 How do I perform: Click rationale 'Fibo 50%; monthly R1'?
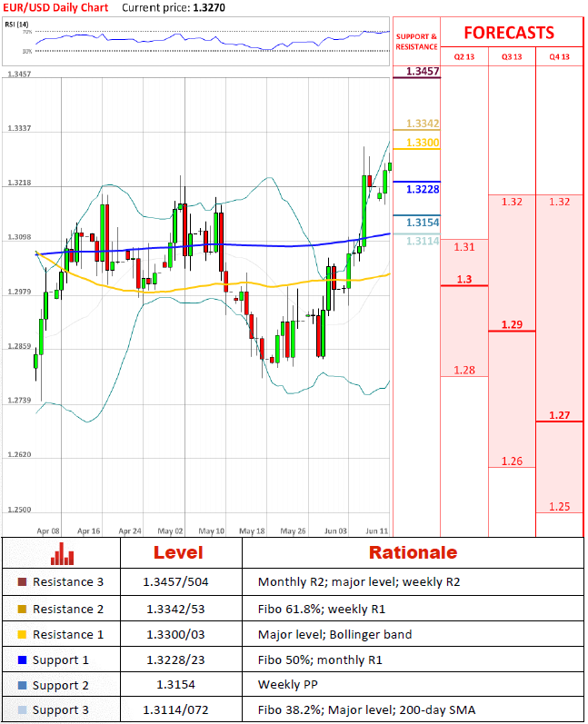coord(320,660)
